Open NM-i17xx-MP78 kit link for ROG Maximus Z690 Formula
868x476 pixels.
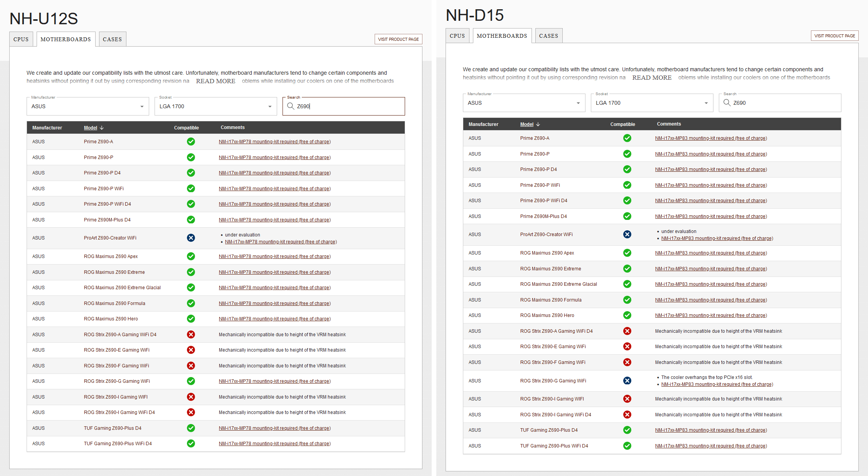(275, 303)
